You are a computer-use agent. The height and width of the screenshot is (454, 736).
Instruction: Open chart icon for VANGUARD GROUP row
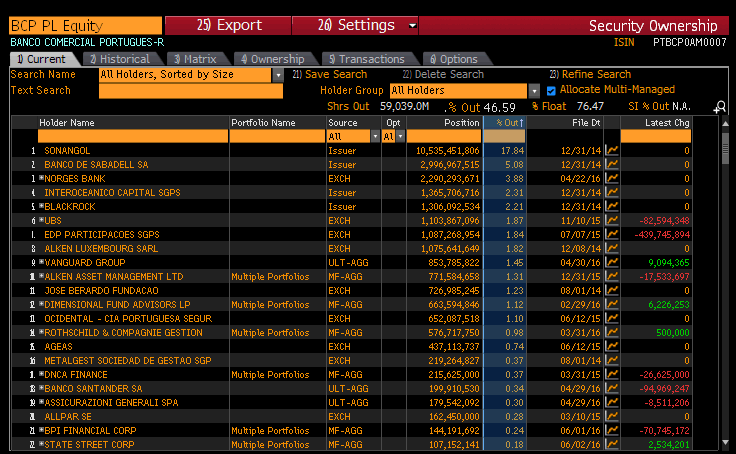pos(612,262)
